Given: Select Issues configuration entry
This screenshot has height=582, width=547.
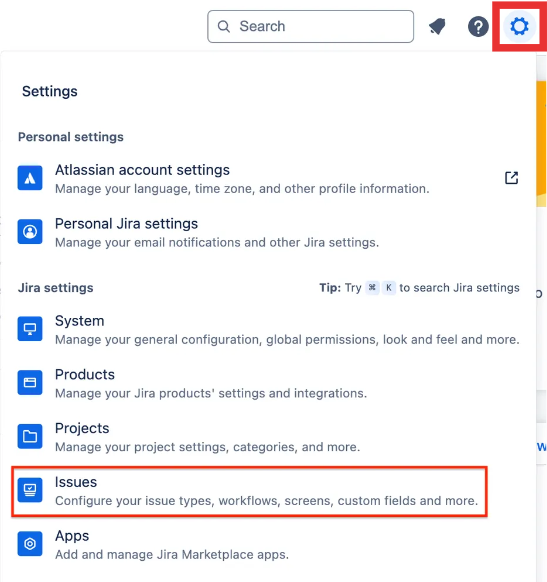Looking at the screenshot, I should coord(249,491).
